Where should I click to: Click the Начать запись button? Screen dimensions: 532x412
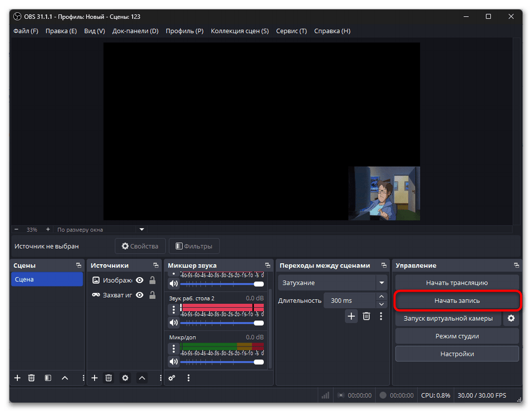(x=457, y=301)
